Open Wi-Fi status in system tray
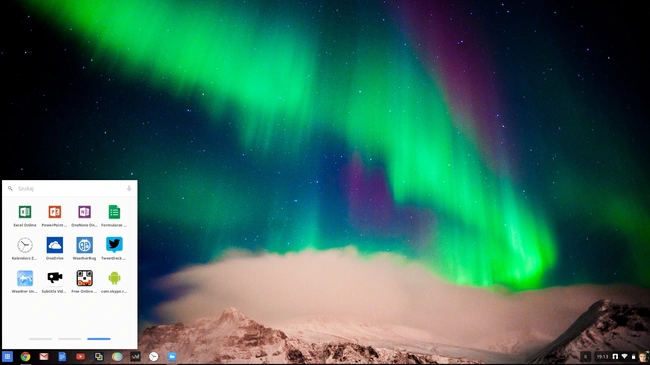Image resolution: width=650 pixels, height=365 pixels. tap(624, 357)
